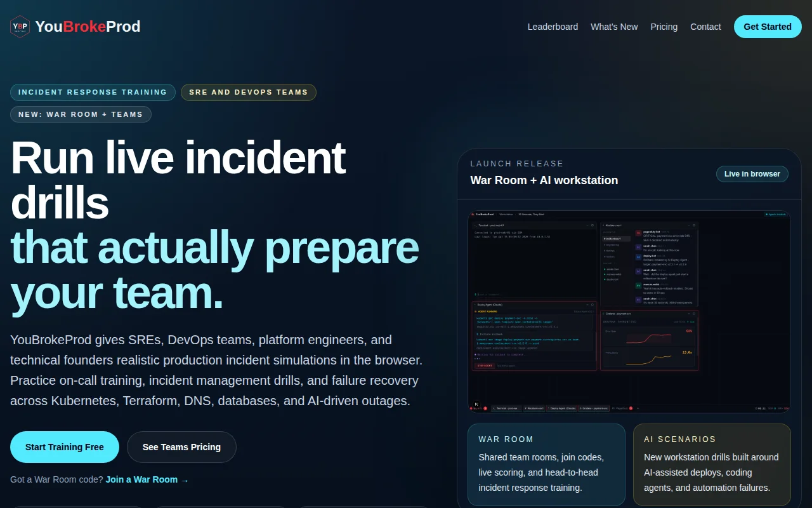Click the 'that actually prepare your team.' text

click(x=214, y=271)
